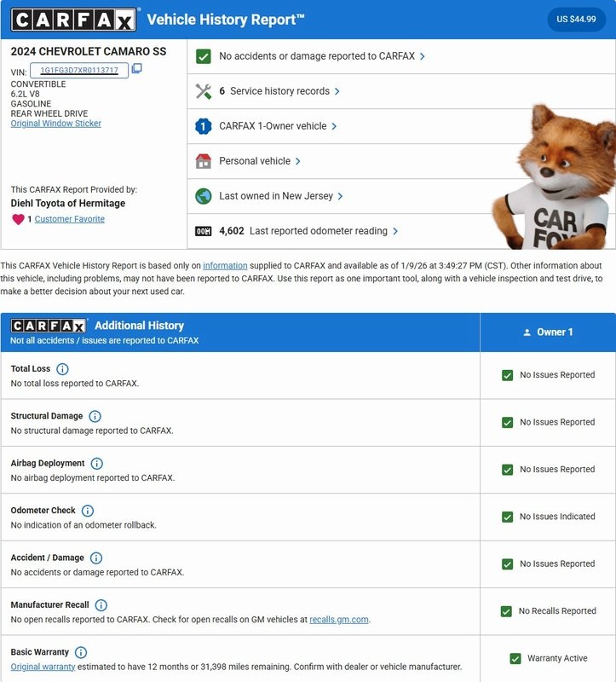Click the Airbag Deployment info icon
The width and height of the screenshot is (616, 682).
click(x=96, y=464)
